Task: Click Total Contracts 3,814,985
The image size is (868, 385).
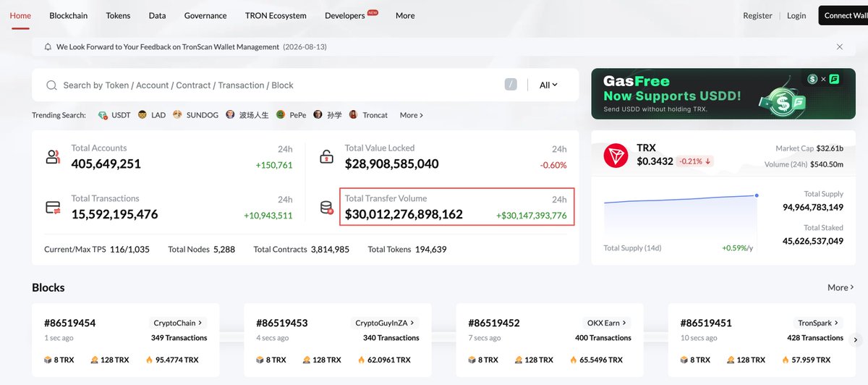Action: pyautogui.click(x=302, y=249)
